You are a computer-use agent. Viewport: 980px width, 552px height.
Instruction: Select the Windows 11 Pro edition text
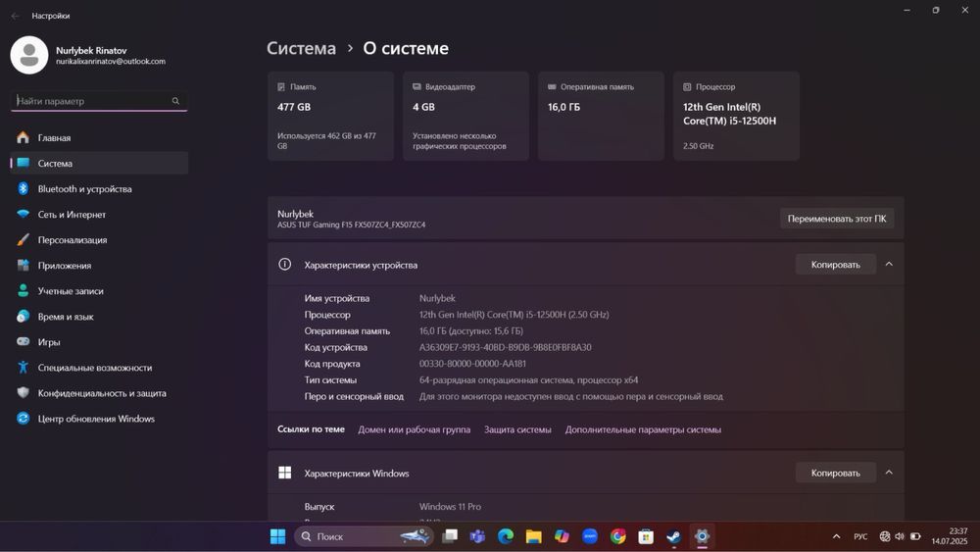[x=450, y=507]
